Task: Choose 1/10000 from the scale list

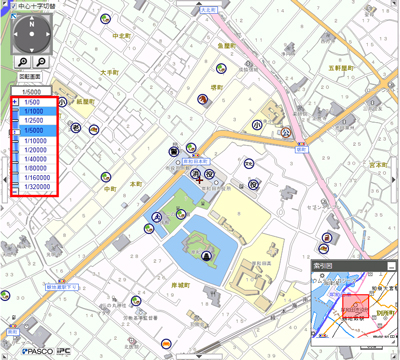Action: tap(35, 141)
